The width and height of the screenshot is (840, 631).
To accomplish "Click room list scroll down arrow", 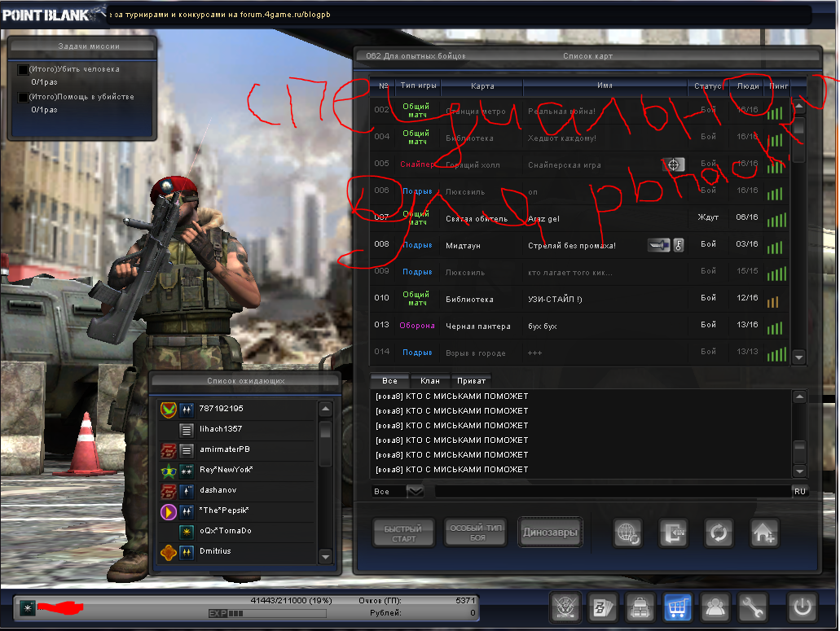I will [798, 357].
